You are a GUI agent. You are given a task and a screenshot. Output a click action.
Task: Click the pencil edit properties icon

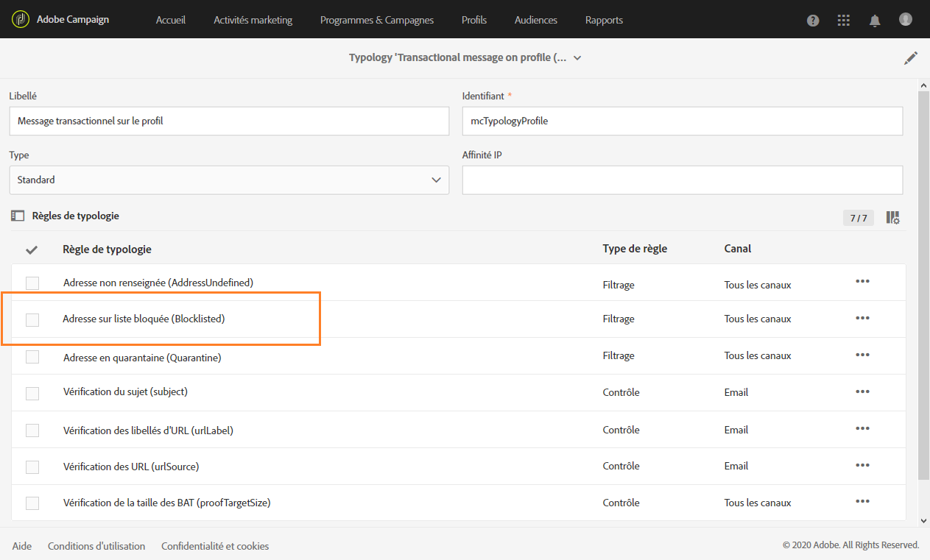pos(911,58)
